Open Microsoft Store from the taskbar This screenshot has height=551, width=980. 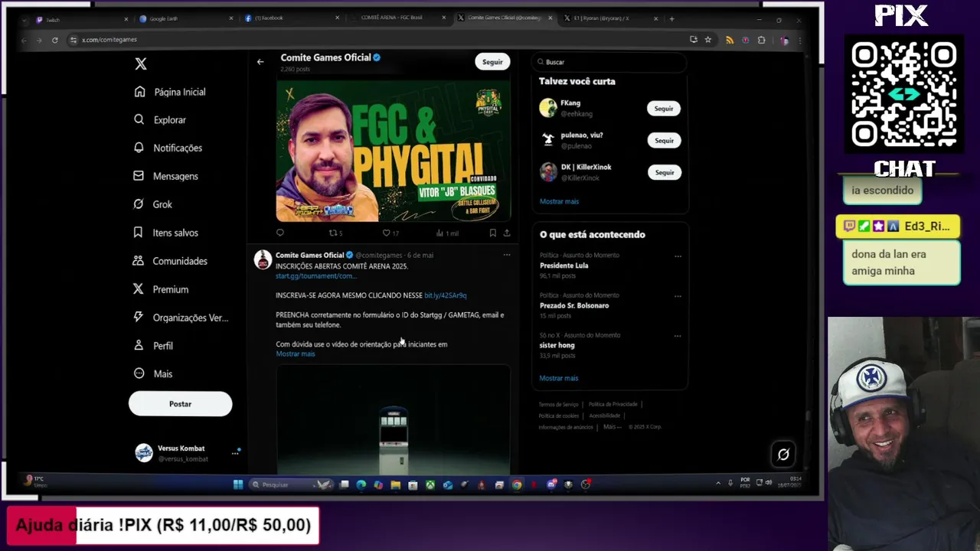click(x=413, y=484)
